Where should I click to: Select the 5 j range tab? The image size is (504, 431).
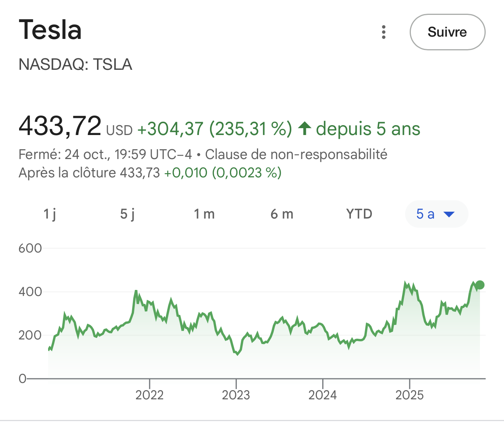[x=127, y=214]
